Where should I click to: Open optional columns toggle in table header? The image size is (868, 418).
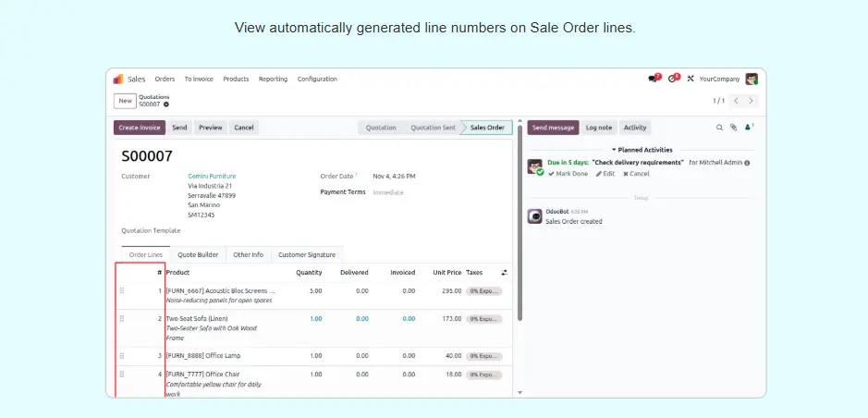pyautogui.click(x=504, y=273)
